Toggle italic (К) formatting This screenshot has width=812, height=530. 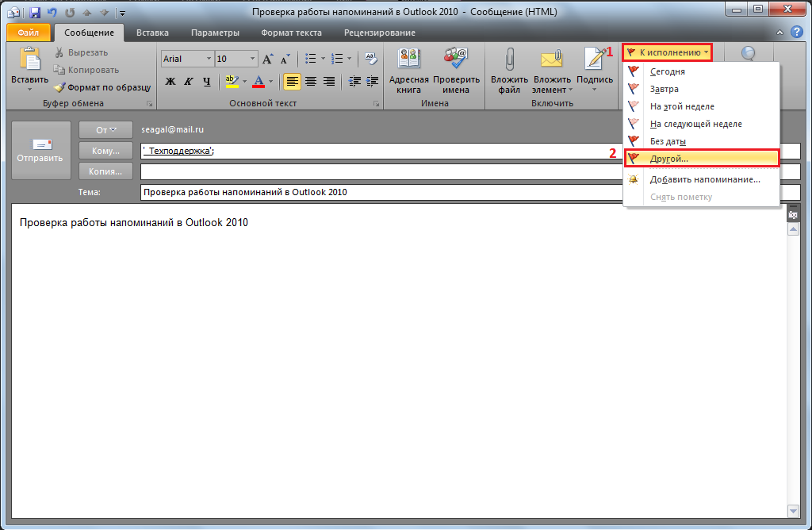coord(189,82)
